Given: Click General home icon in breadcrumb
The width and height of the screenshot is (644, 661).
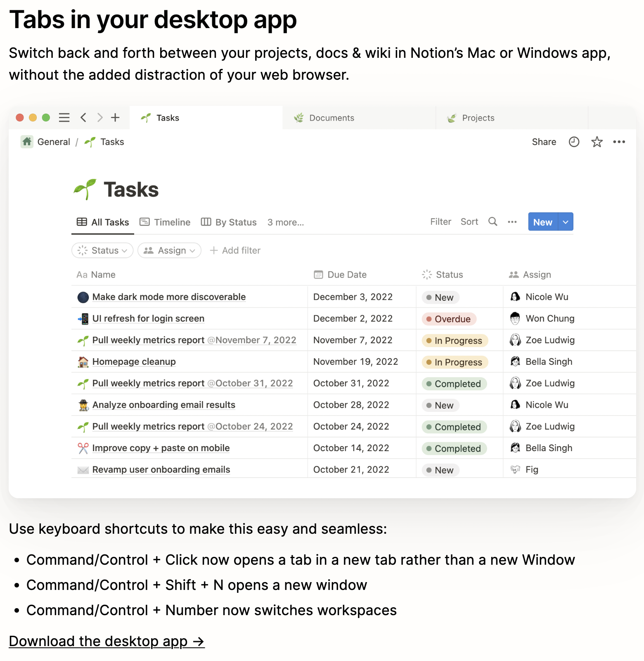Looking at the screenshot, I should point(27,142).
